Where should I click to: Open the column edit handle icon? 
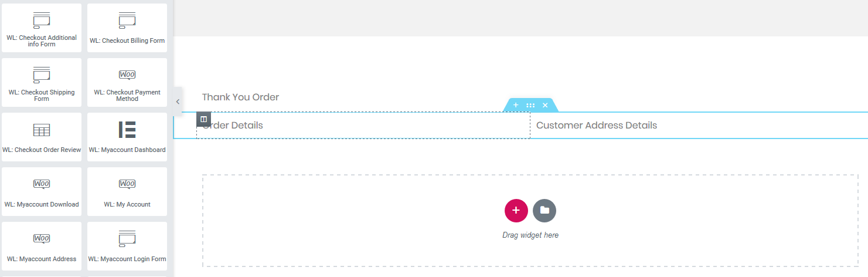(x=203, y=119)
